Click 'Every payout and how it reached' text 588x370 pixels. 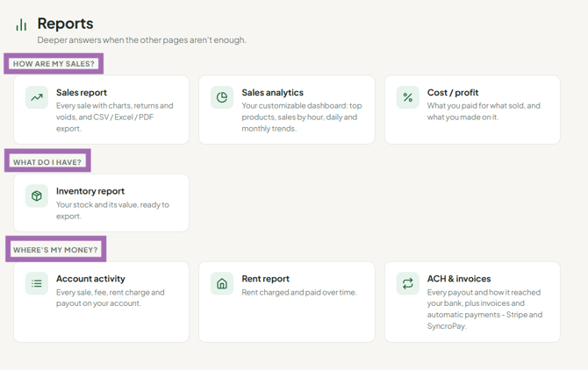tap(484, 309)
